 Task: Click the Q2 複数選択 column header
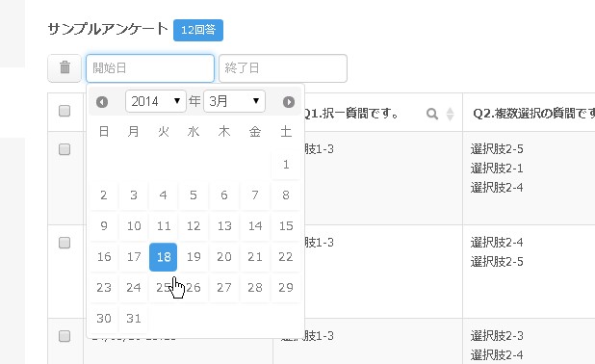(533, 113)
